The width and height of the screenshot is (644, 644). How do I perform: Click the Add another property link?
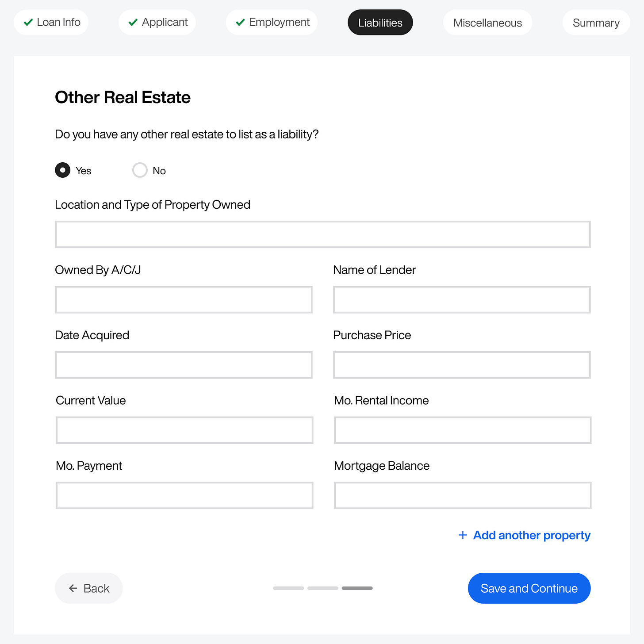point(531,535)
